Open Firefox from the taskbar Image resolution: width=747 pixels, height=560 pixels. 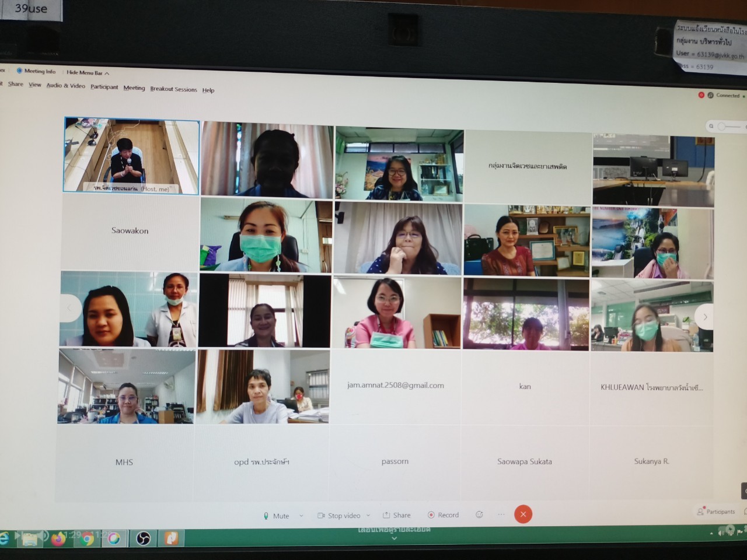(x=58, y=538)
